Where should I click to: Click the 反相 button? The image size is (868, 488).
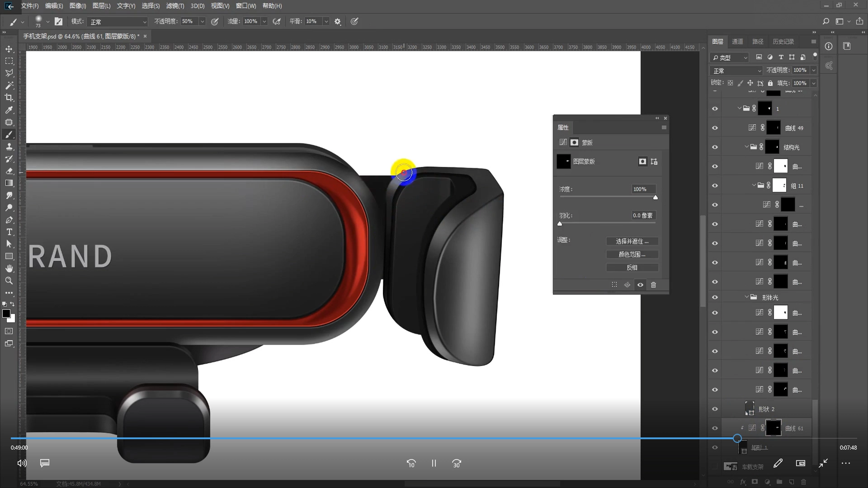tap(632, 267)
